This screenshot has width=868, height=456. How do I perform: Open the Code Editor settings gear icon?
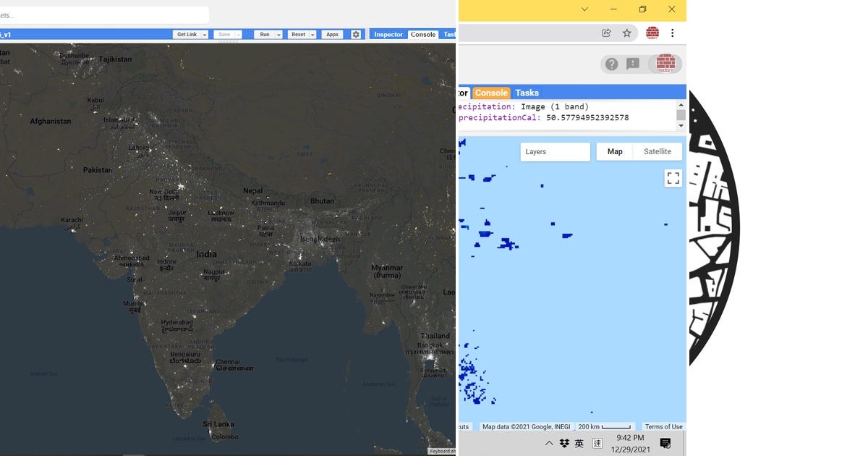coord(354,34)
